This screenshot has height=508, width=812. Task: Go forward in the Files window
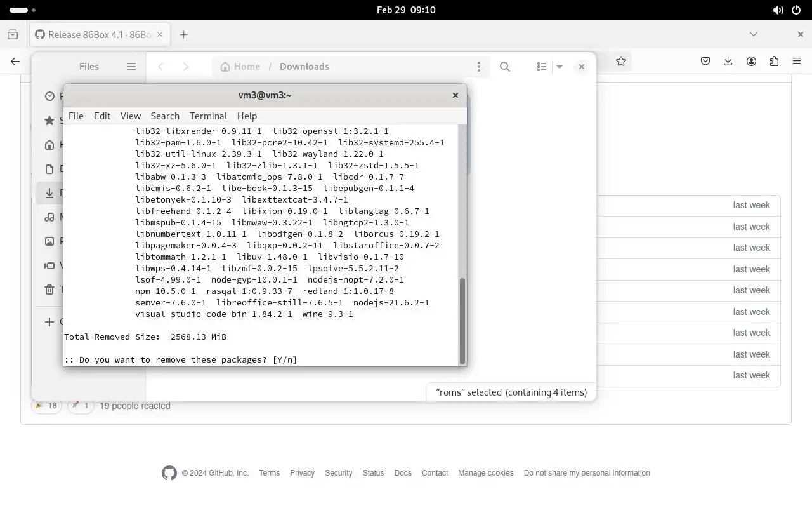pos(185,67)
